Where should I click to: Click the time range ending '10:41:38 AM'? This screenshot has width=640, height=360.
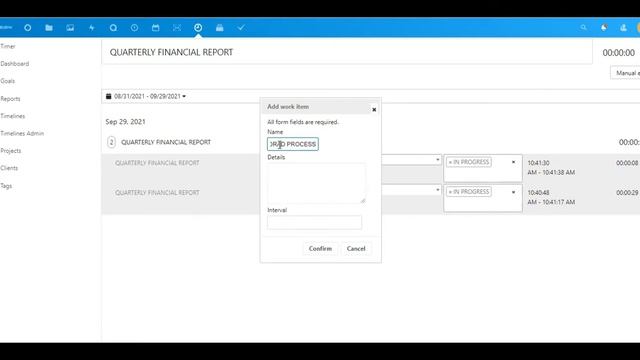[551, 168]
